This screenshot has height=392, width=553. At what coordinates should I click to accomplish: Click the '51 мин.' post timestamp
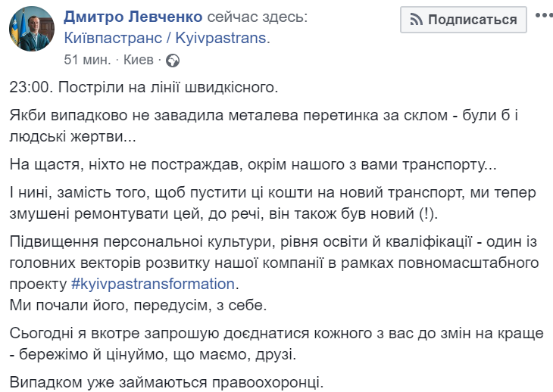(x=88, y=59)
